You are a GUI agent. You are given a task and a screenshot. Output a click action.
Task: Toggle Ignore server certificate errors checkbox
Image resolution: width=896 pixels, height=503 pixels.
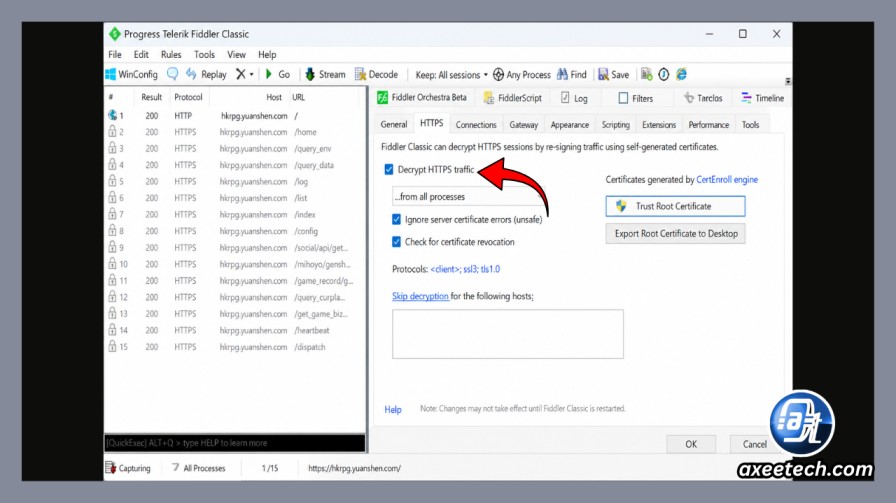[x=397, y=219]
